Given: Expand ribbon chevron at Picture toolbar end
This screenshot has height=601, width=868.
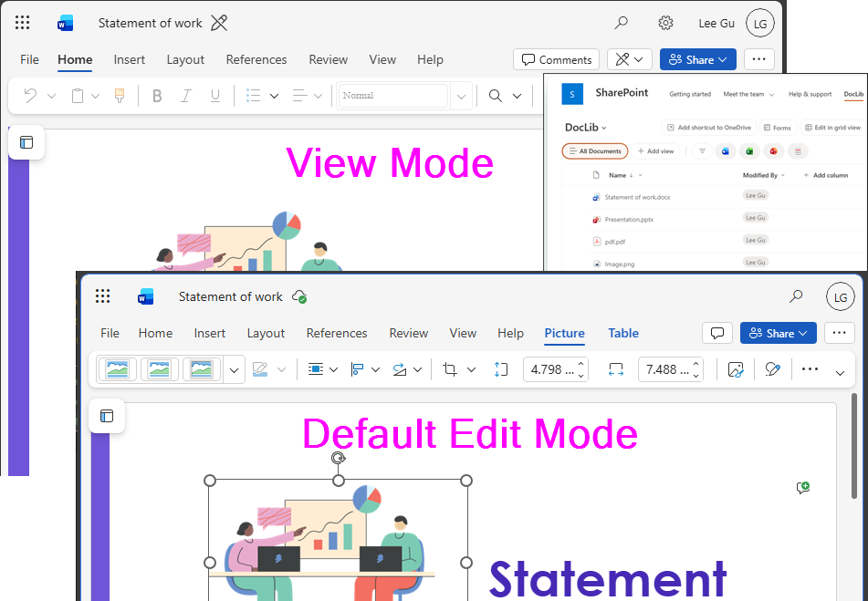Looking at the screenshot, I should point(840,373).
